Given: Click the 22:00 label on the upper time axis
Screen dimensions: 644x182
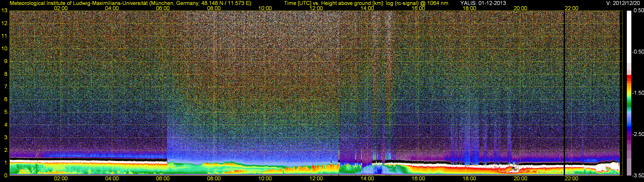Looking at the screenshot, I should point(571,8).
